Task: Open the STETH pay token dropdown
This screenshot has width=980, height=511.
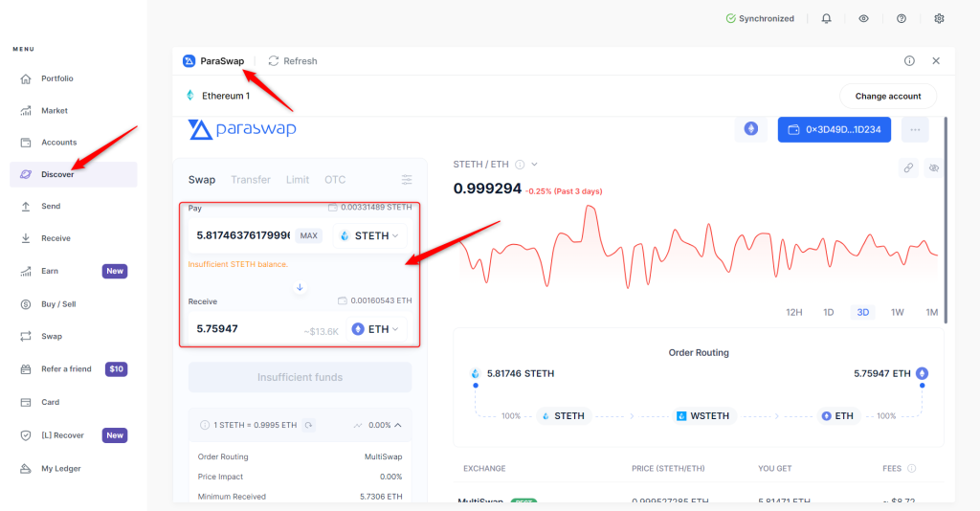Action: point(369,235)
